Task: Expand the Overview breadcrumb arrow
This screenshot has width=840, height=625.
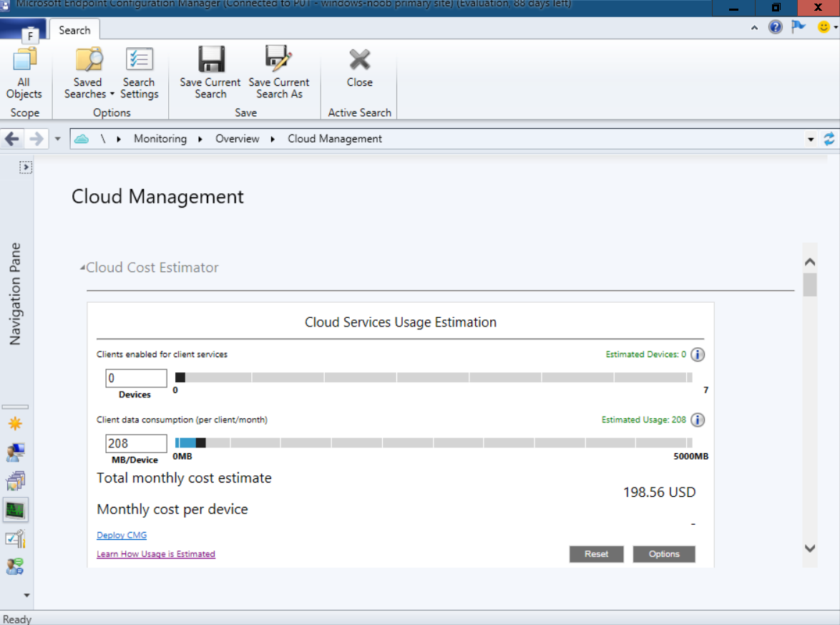Action: [273, 140]
